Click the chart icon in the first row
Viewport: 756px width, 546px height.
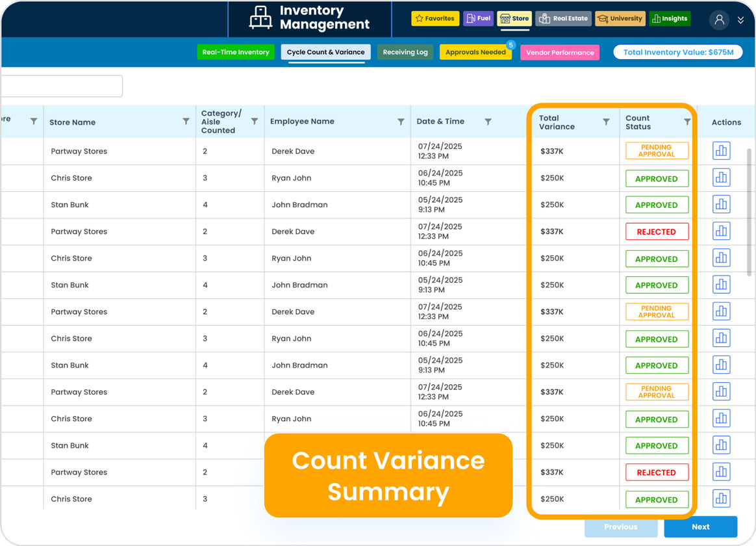721,151
